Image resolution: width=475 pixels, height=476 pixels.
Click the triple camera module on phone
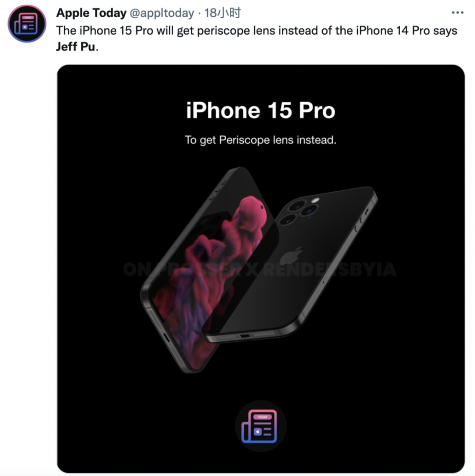click(x=300, y=211)
